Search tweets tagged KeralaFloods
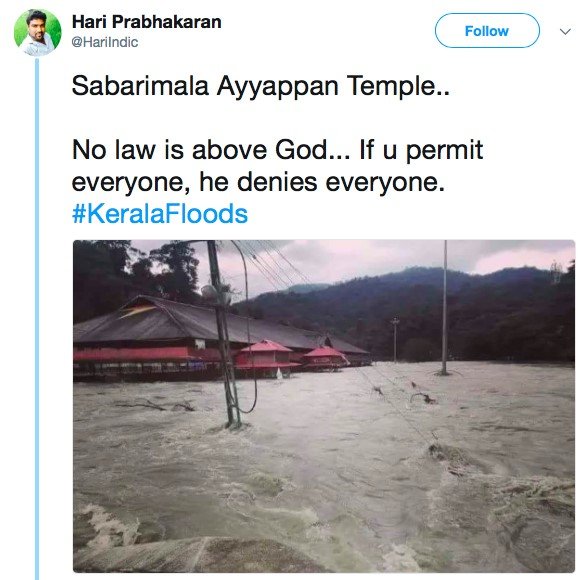 tap(160, 214)
